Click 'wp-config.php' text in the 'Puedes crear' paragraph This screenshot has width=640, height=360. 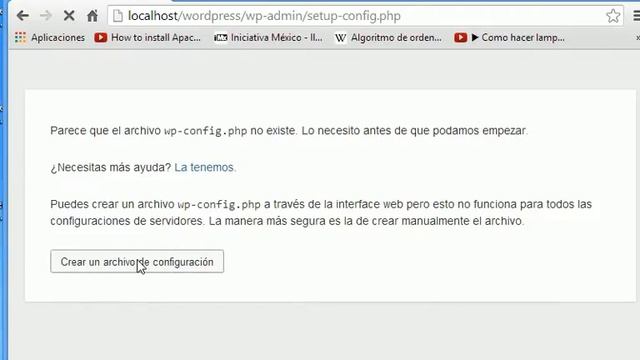(219, 204)
